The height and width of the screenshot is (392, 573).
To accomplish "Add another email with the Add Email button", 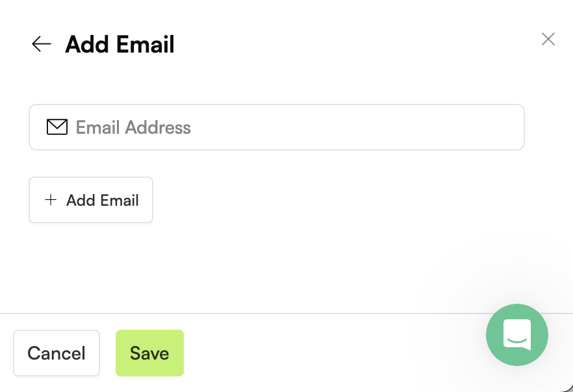I will [x=91, y=200].
